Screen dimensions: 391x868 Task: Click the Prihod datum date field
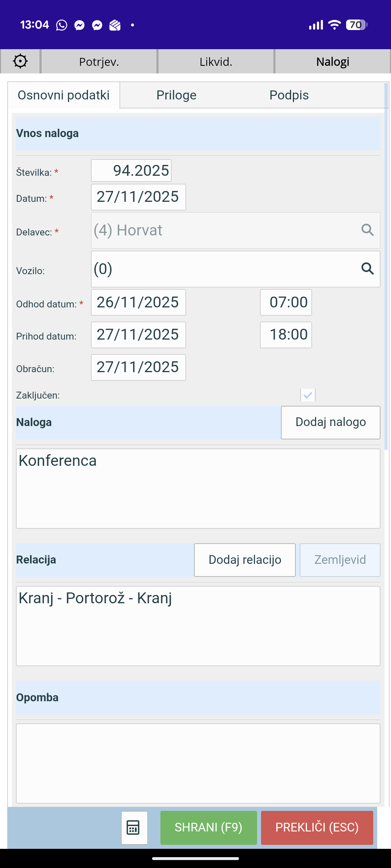click(x=138, y=335)
